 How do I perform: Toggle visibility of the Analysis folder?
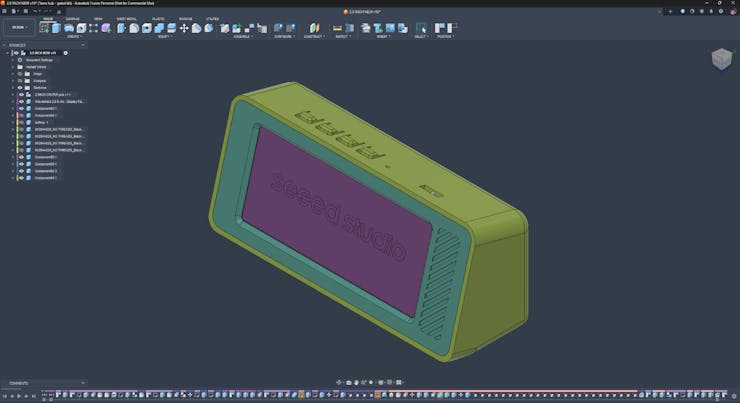coord(20,81)
